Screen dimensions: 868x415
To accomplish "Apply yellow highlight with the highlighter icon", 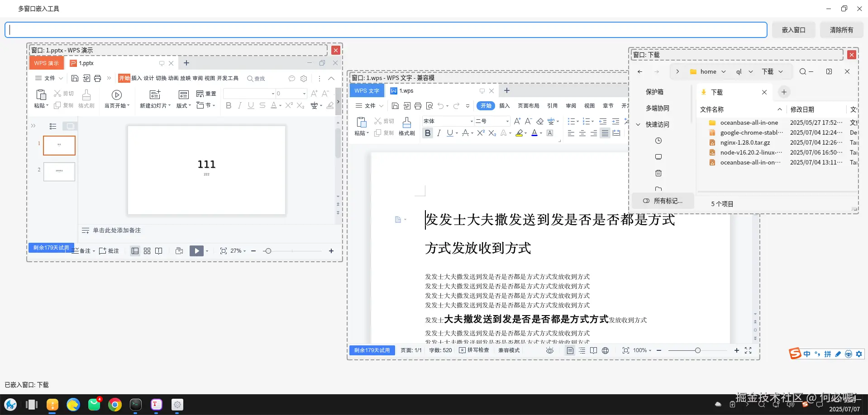I will click(520, 132).
